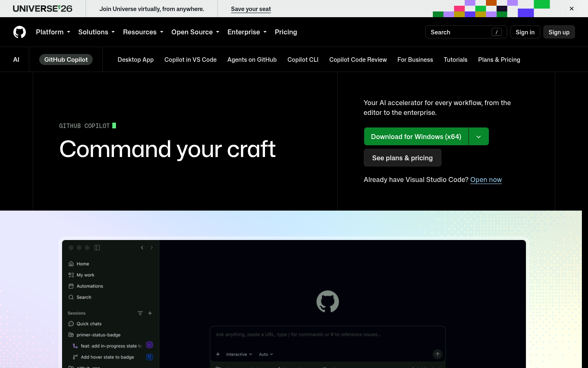588x368 pixels.
Task: Click the chat prompt text field in preview
Action: point(327,334)
